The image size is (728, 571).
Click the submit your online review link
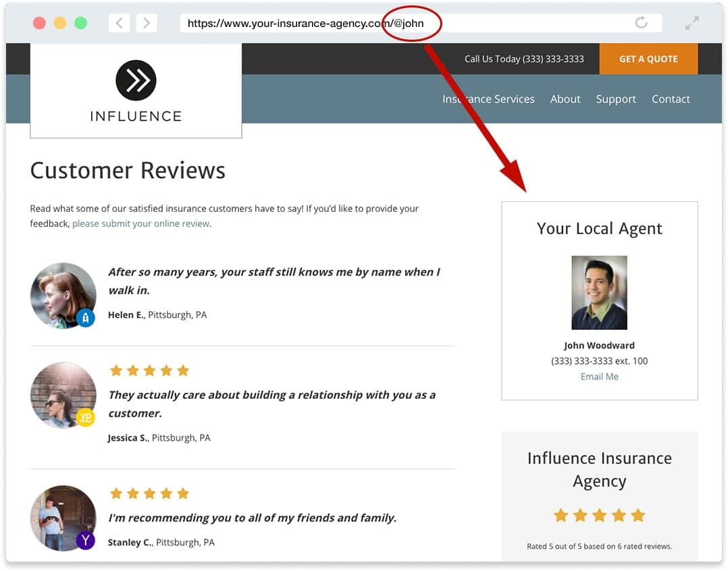(x=140, y=223)
